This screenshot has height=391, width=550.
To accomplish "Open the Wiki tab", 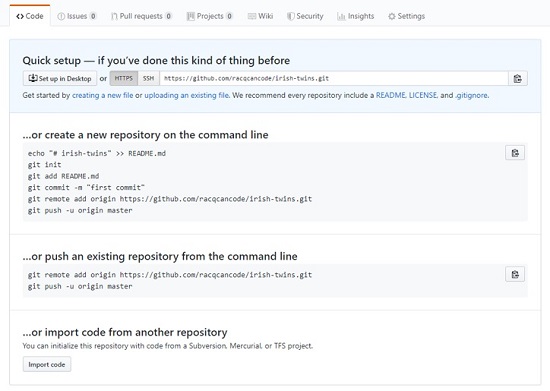I will pos(260,16).
